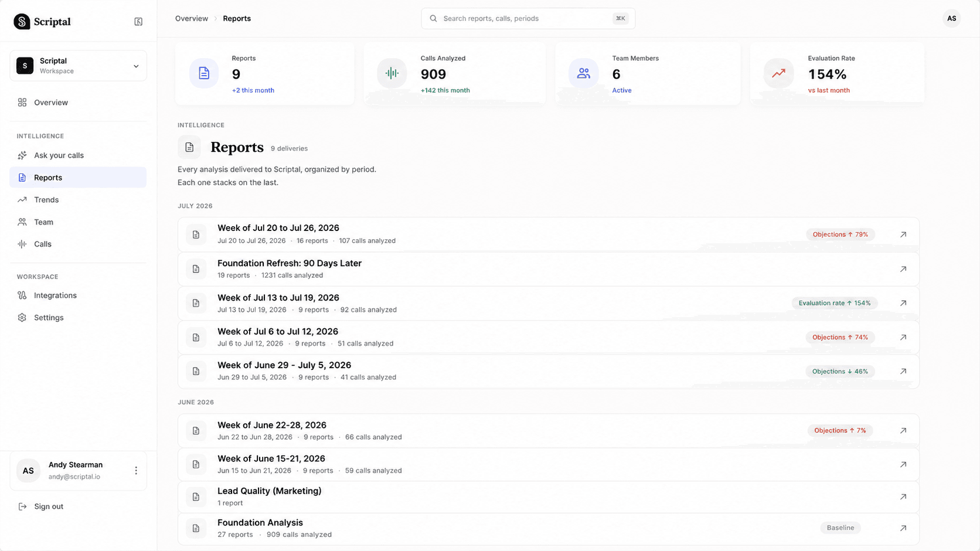Open Week of Jul 6 to Jul 12 report
The width and height of the screenshot is (980, 551).
click(x=549, y=337)
